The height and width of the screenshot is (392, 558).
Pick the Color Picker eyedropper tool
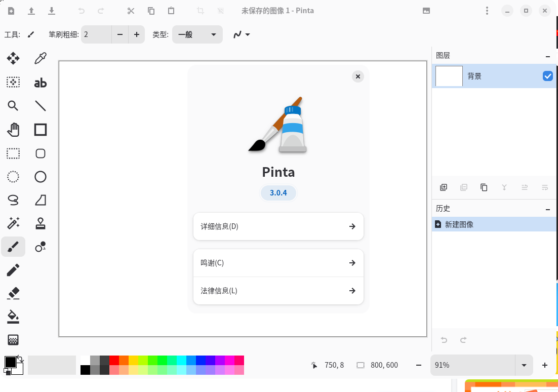(40, 58)
